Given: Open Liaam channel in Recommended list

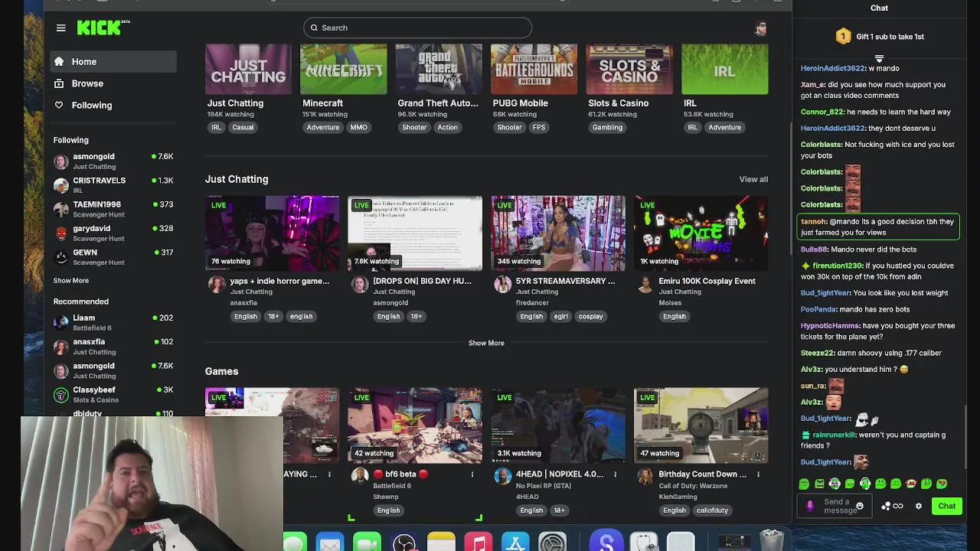Looking at the screenshot, I should coord(113,322).
